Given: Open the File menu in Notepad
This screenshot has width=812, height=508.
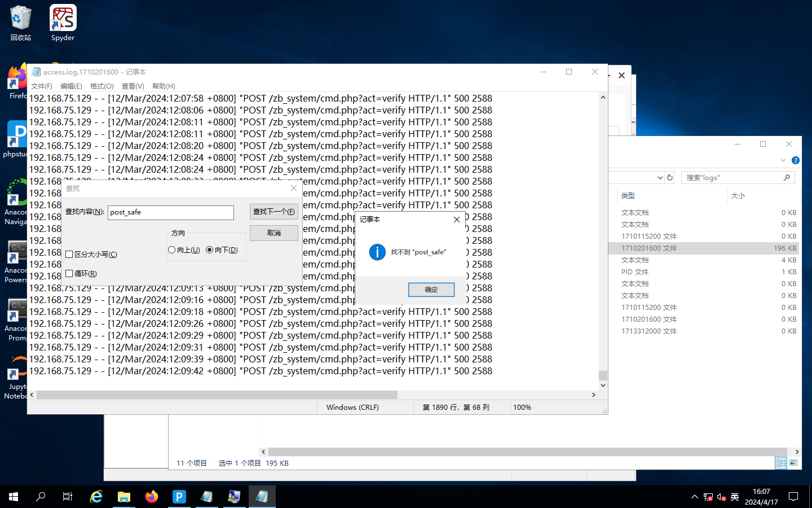Looking at the screenshot, I should click(x=42, y=86).
